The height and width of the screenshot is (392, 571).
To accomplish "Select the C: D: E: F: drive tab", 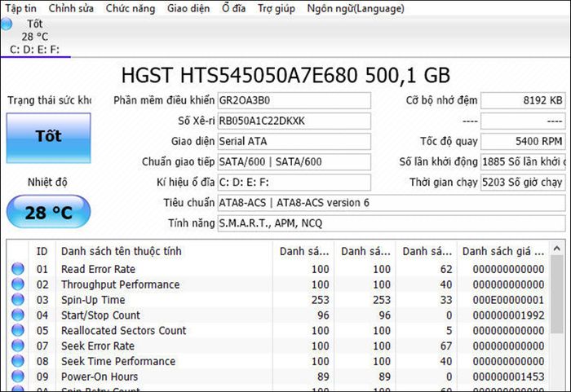I will tap(34, 50).
